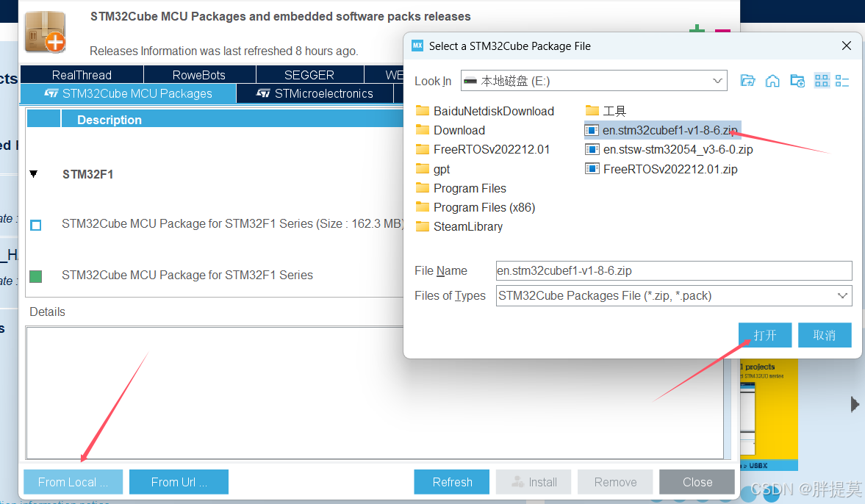
Task: Select FreeRTOSv202212.01.zip file
Action: (x=661, y=169)
